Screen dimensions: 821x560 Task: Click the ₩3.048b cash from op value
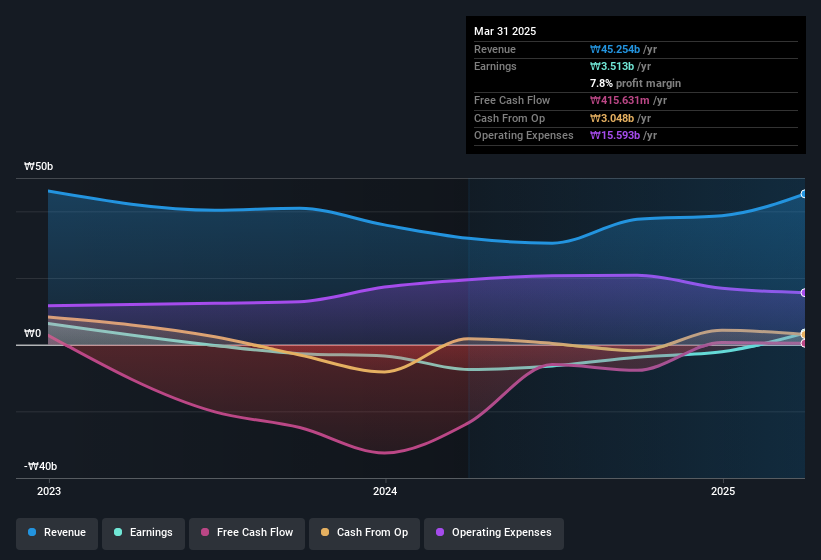click(612, 118)
